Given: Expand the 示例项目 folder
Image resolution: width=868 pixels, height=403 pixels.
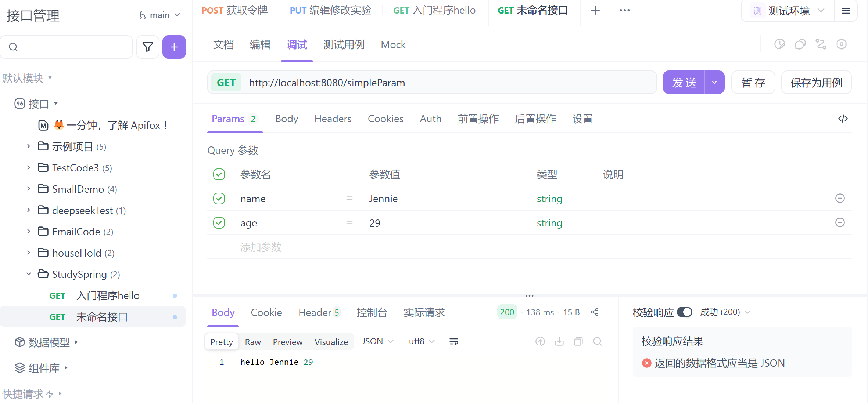Looking at the screenshot, I should click(x=29, y=146).
